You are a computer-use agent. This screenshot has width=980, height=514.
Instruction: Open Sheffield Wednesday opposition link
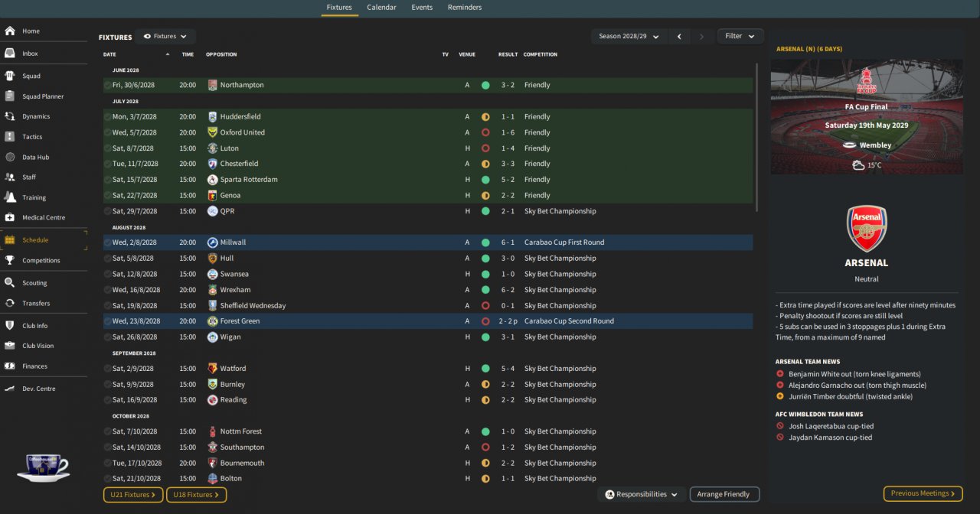(x=253, y=306)
